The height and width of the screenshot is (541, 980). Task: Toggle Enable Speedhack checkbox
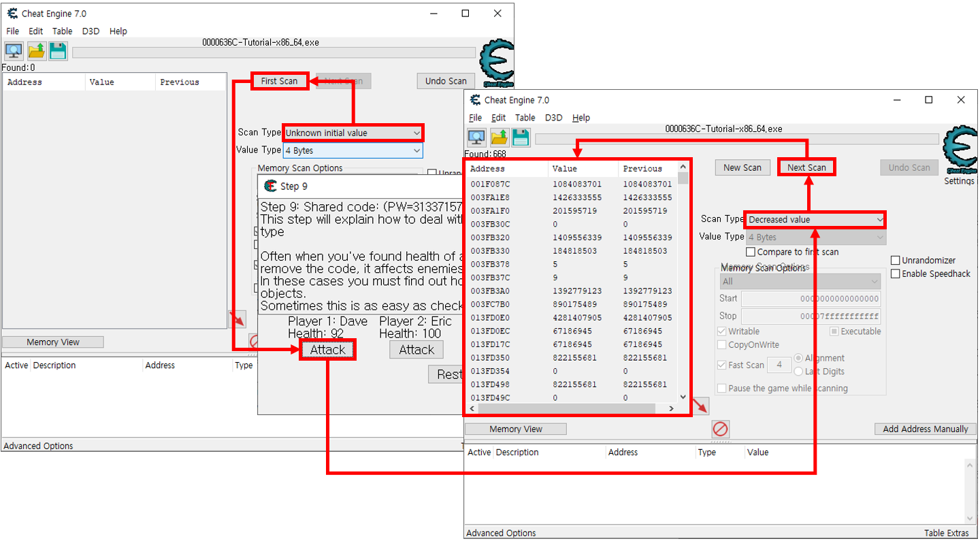pyautogui.click(x=896, y=274)
